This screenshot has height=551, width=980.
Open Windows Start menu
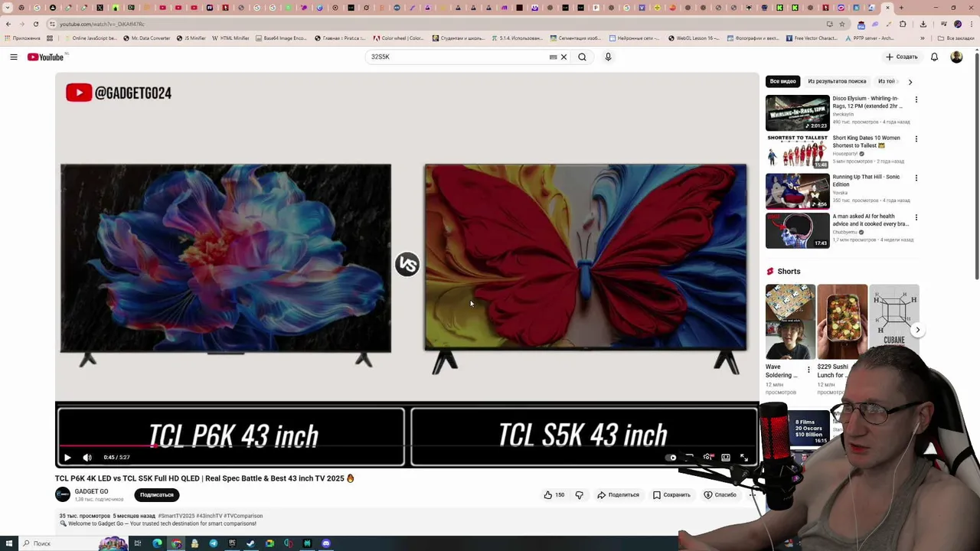(x=8, y=543)
